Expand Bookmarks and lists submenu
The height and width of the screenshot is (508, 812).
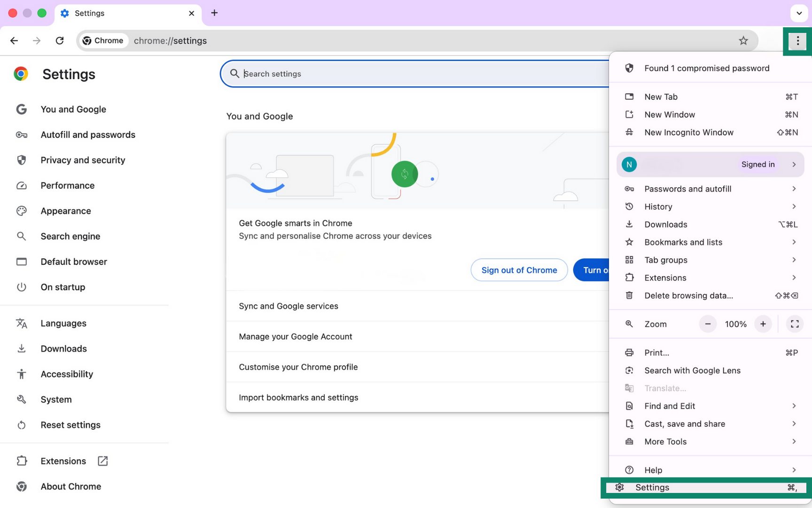pos(710,243)
